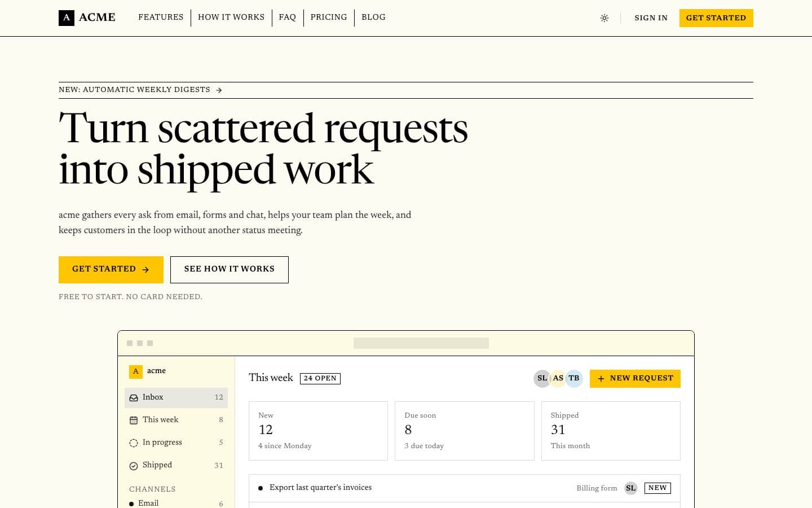Screen dimensions: 812x508
Task: Click the AS avatar in the This week header
Action: coord(558,378)
